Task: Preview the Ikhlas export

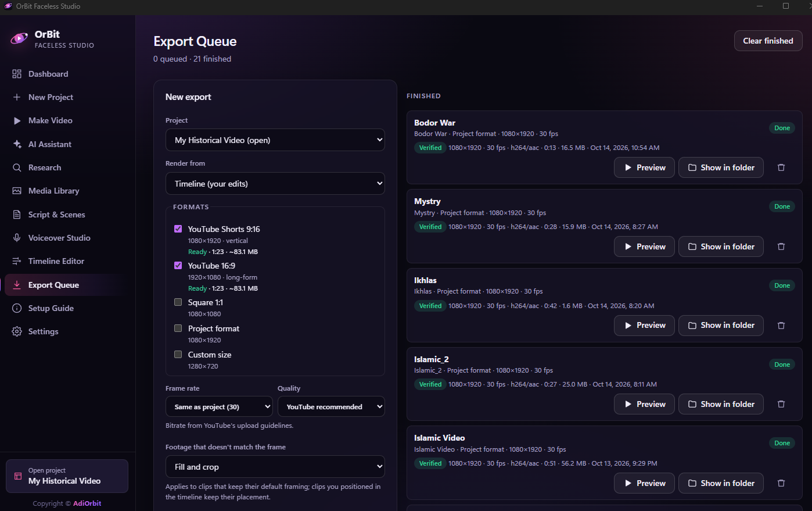Action: (x=645, y=326)
